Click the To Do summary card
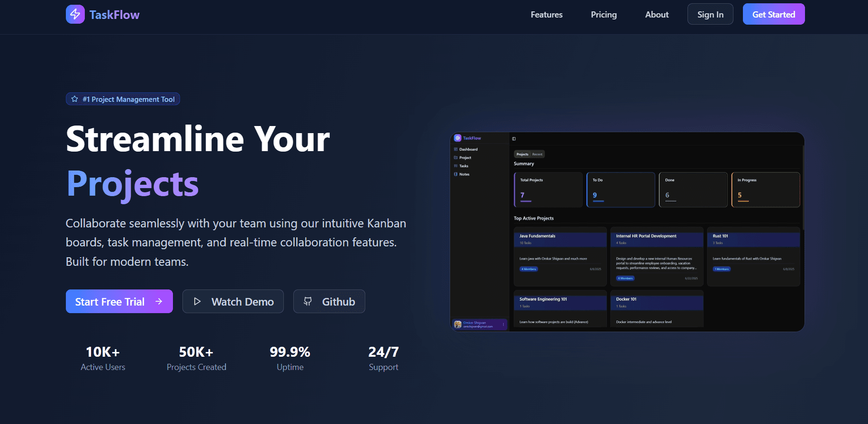This screenshot has height=424, width=868. pyautogui.click(x=621, y=189)
